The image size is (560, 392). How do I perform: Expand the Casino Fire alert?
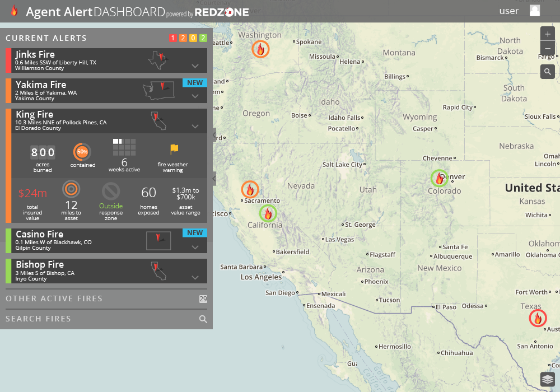point(195,247)
